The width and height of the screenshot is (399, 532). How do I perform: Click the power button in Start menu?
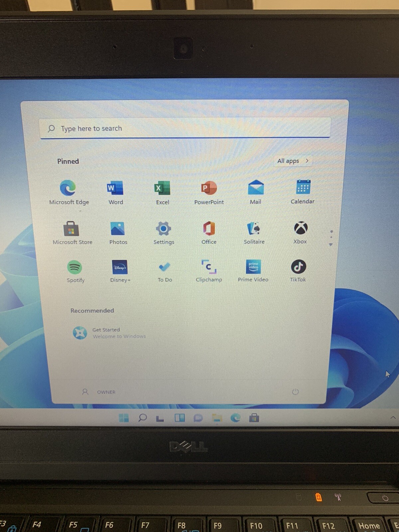[295, 392]
